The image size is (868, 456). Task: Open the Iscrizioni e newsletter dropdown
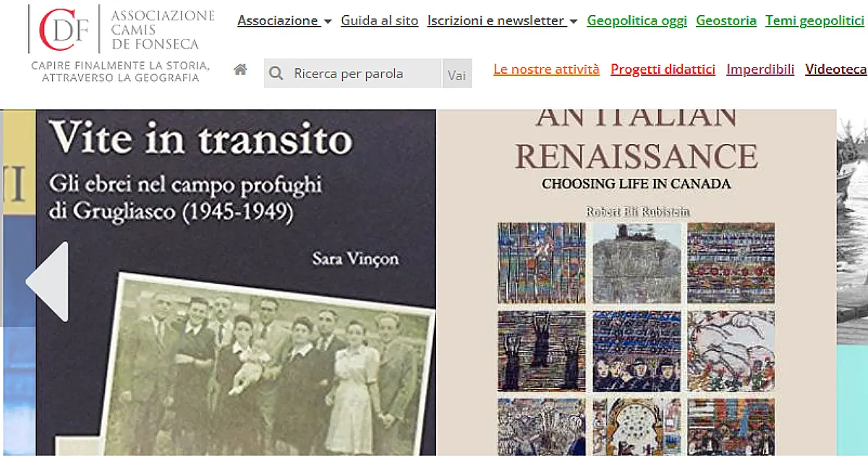[502, 21]
